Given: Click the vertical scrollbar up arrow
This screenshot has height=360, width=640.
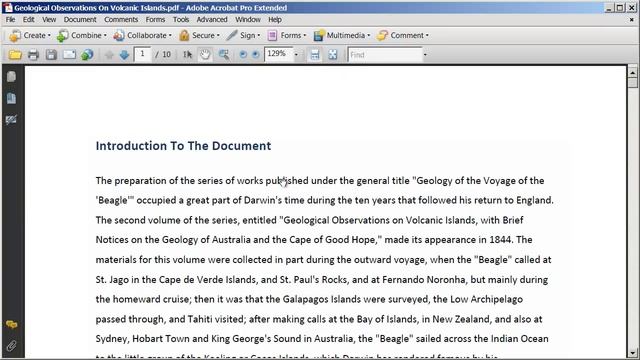Looking at the screenshot, I should (x=633, y=72).
